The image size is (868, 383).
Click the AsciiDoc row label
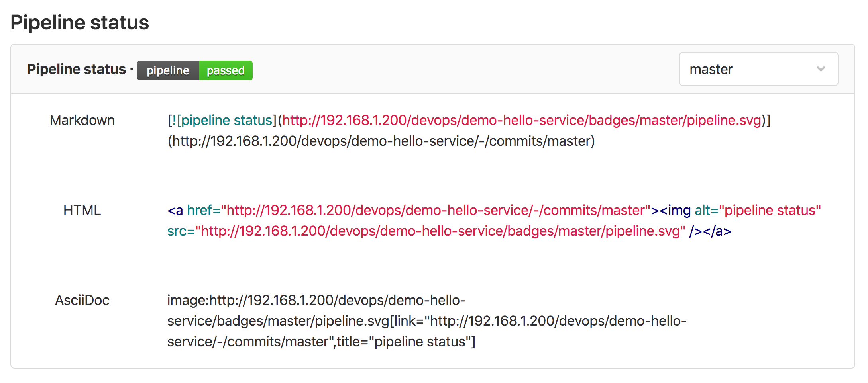[x=82, y=300]
